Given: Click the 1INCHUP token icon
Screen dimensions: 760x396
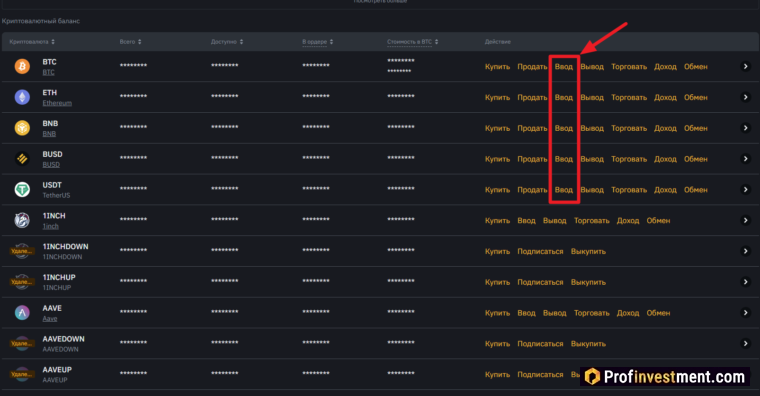Looking at the screenshot, I should (x=22, y=282).
